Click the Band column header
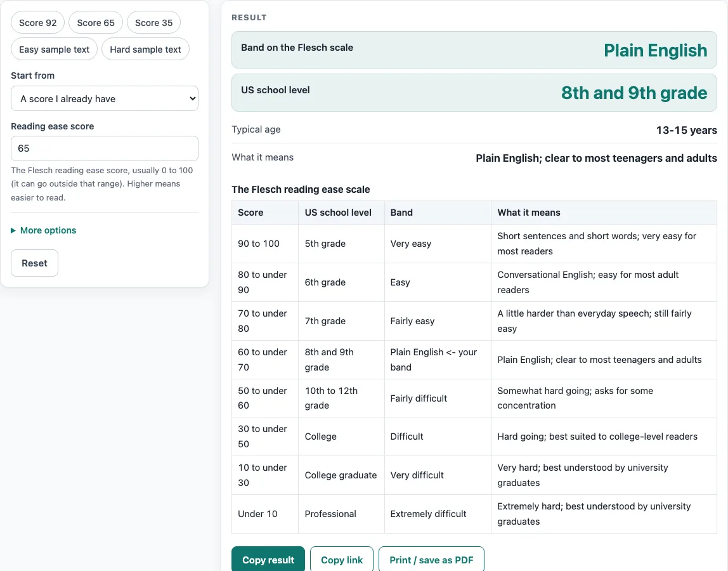Viewport: 728px width, 571px height. pos(438,213)
